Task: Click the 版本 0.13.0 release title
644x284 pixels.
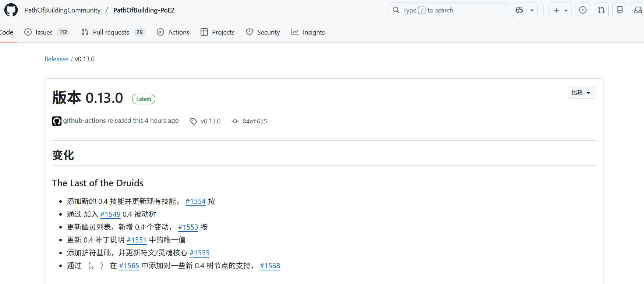Action: point(88,98)
